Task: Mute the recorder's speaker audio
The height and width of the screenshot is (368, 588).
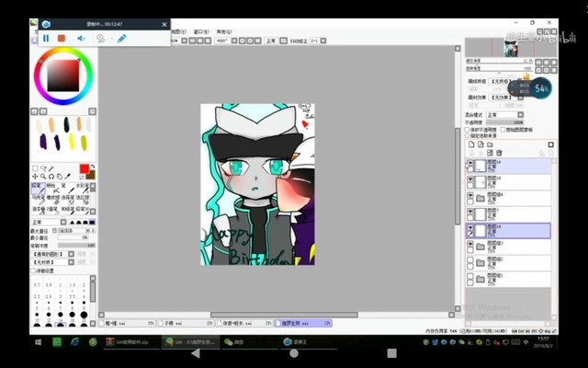Action: point(80,39)
